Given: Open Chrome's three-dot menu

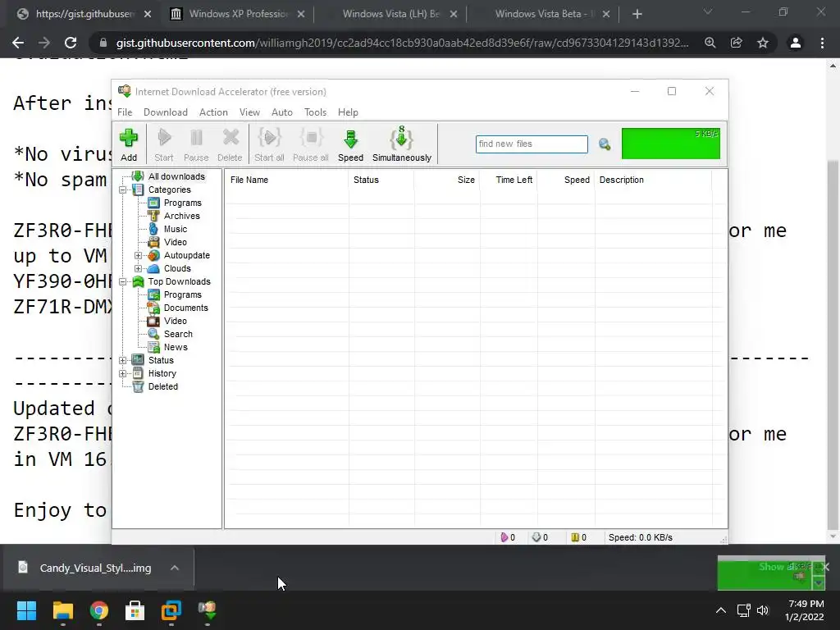Looking at the screenshot, I should pyautogui.click(x=822, y=43).
